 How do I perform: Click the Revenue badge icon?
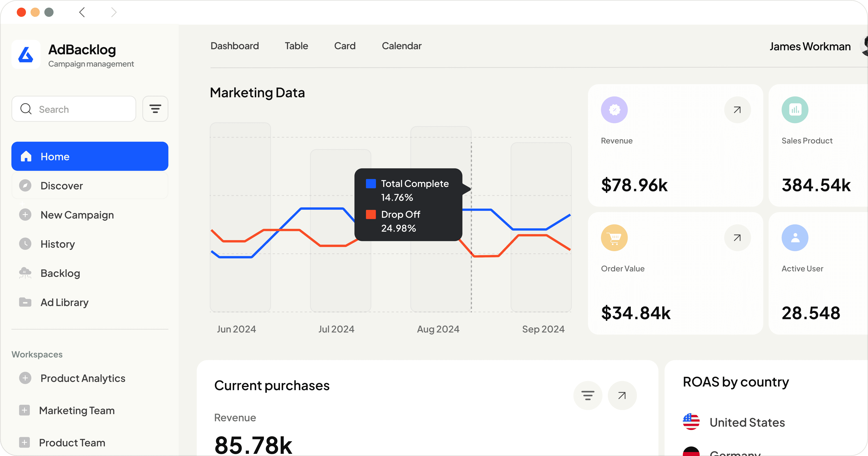point(614,110)
